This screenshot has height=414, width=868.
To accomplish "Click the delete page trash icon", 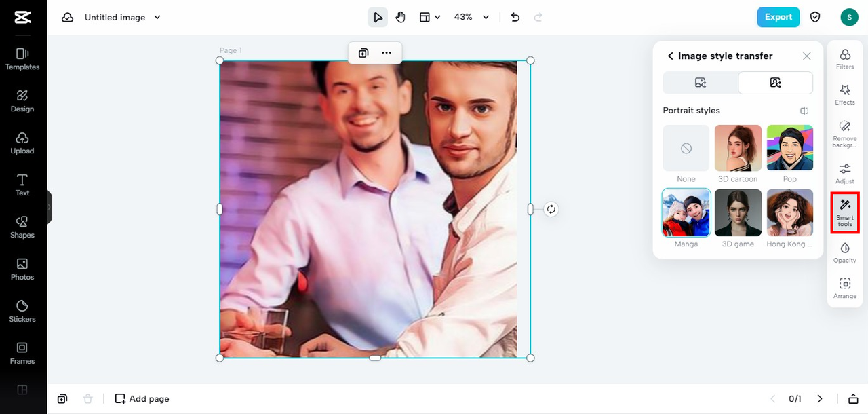I will tap(87, 399).
